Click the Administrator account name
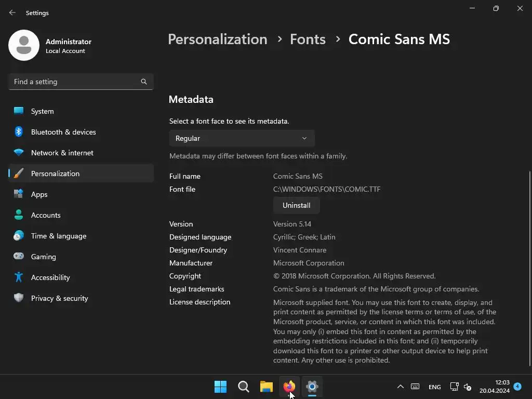The height and width of the screenshot is (399, 532). [69, 42]
